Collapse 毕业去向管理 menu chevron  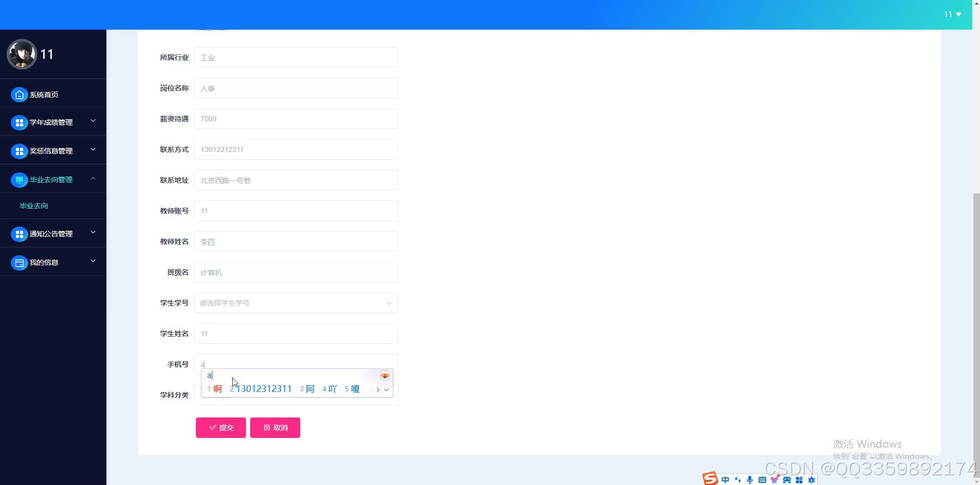pos(93,179)
